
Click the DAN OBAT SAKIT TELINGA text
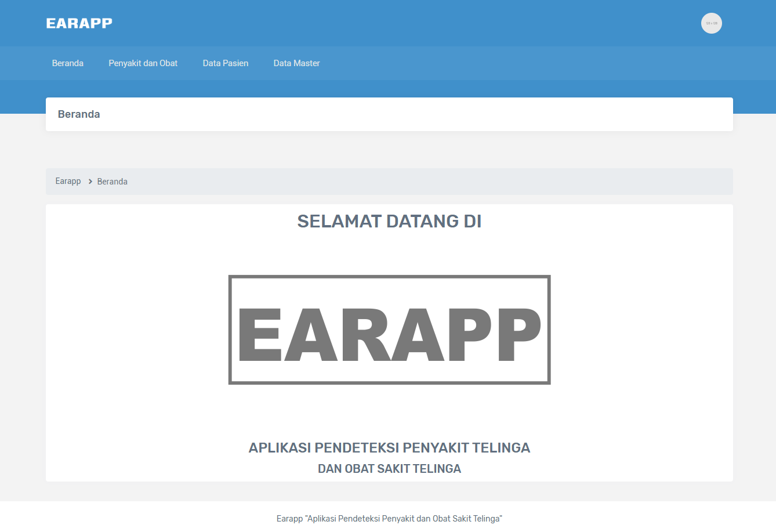(x=389, y=469)
